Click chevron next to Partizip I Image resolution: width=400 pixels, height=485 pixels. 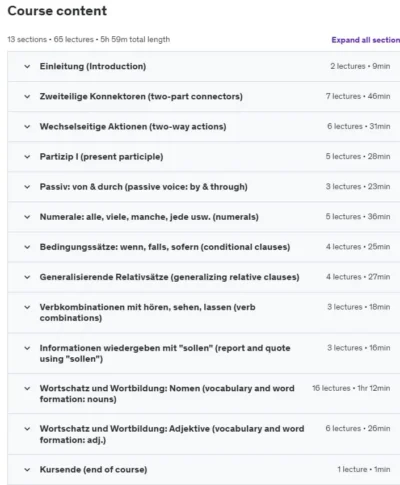[27, 157]
